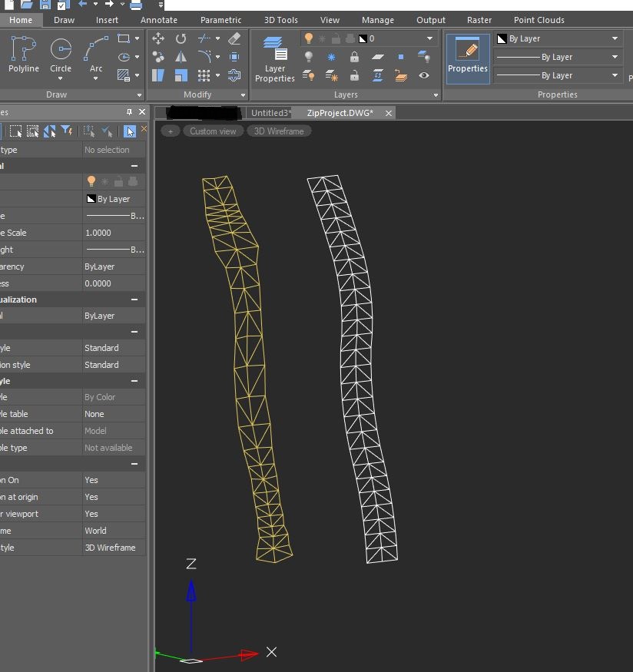Click the Open file folder icon
633x672 pixels.
[x=27, y=5]
